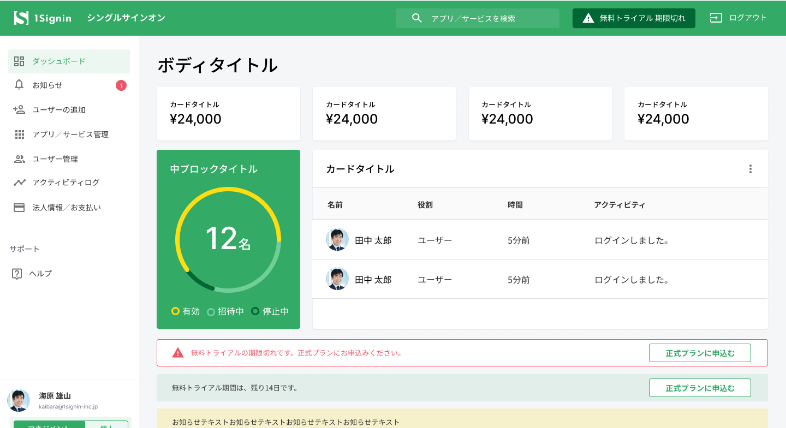Click the ヘルプ question mark icon
Image resolution: width=786 pixels, height=428 pixels.
18,273
